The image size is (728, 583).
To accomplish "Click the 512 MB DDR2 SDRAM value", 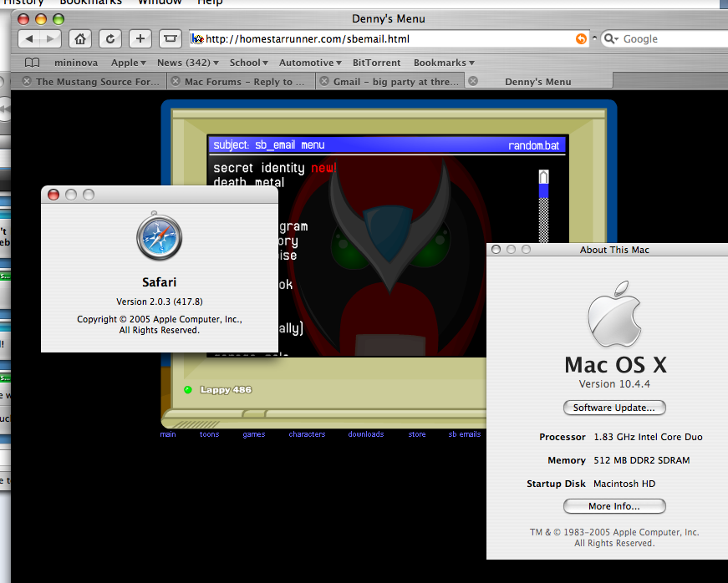I will (x=642, y=460).
